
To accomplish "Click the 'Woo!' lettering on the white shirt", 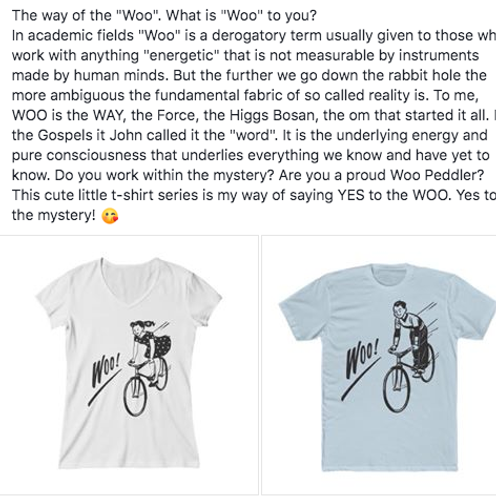I will click(x=104, y=373).
